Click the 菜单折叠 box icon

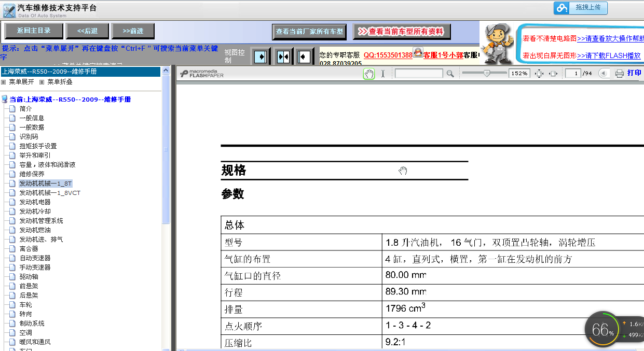[x=42, y=82]
